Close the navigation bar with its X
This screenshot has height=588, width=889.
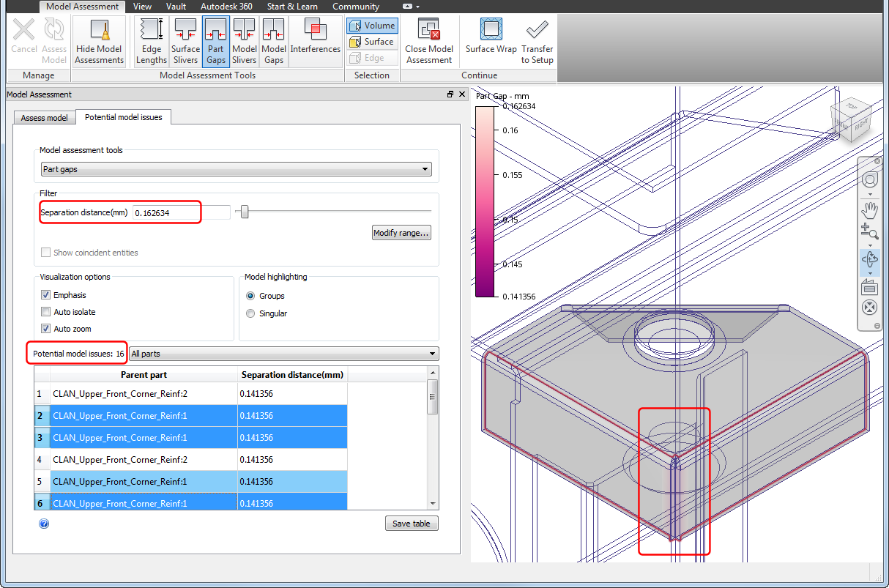[x=877, y=161]
